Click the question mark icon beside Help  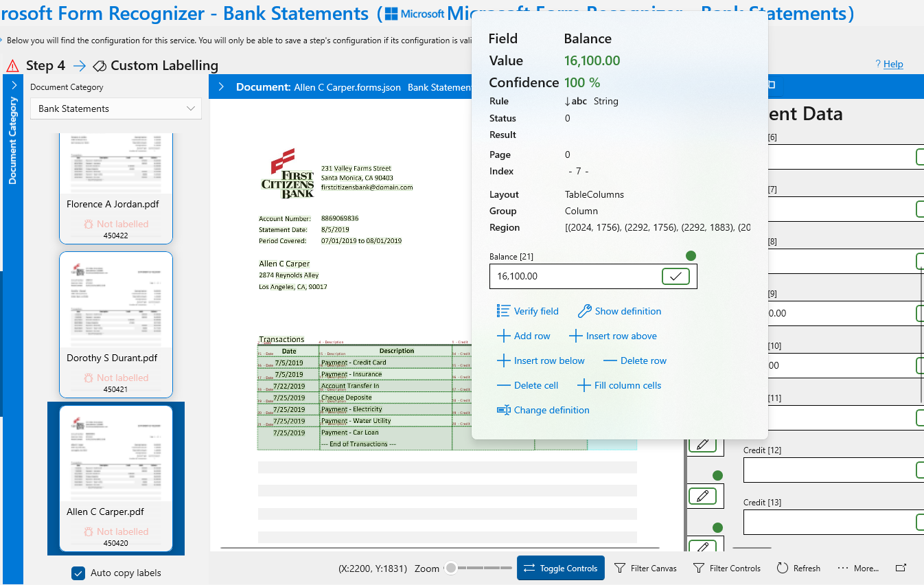[878, 64]
